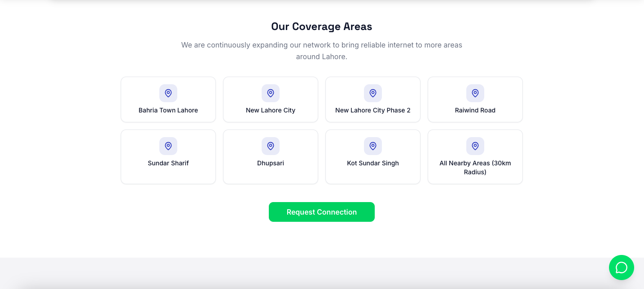
Task: Click the location pin above New Lahore City
Action: [271, 93]
